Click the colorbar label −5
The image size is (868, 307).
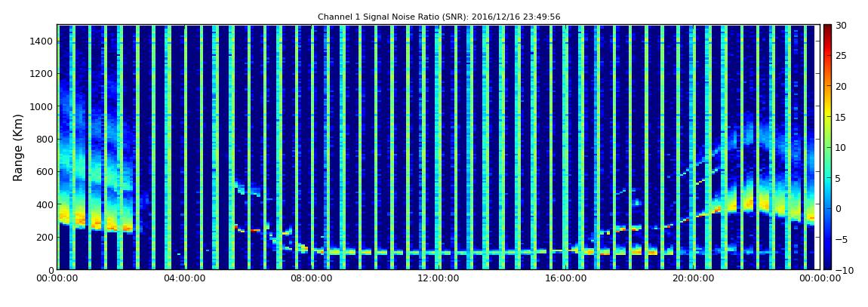[x=841, y=240]
